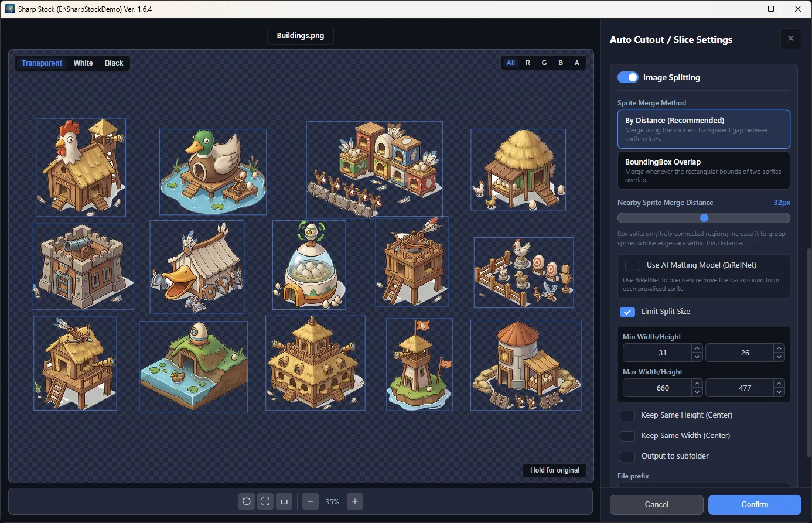Toggle the Image Splitting switch

pos(628,77)
